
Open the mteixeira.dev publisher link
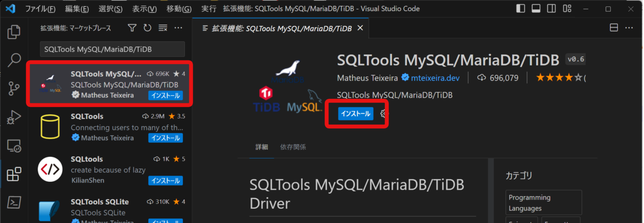435,78
